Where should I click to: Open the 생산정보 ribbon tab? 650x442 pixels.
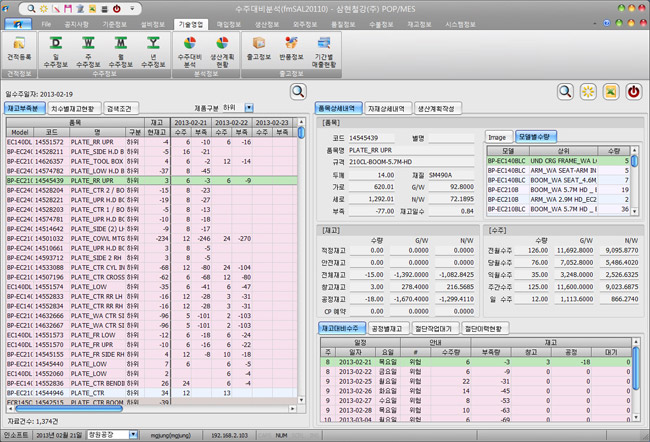click(x=267, y=24)
